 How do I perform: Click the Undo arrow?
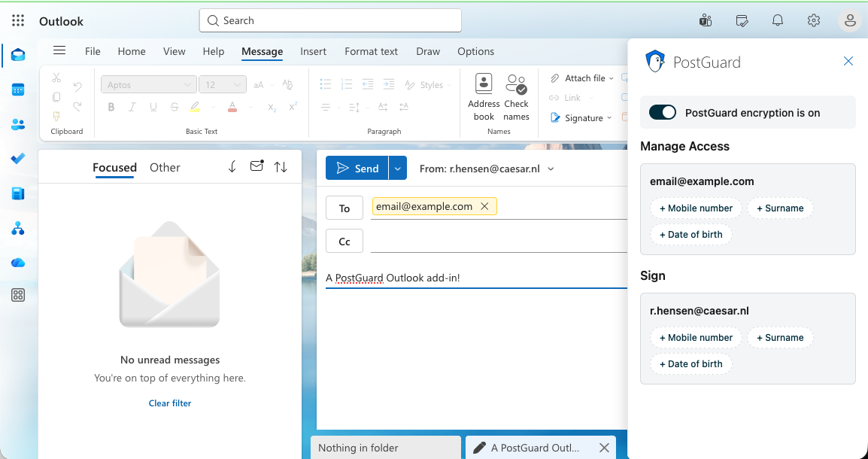coord(77,87)
